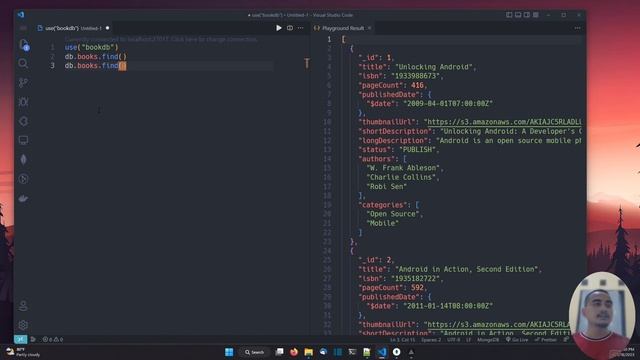The width and height of the screenshot is (640, 360).
Task: Close the Playground Result tab
Action: (x=369, y=28)
